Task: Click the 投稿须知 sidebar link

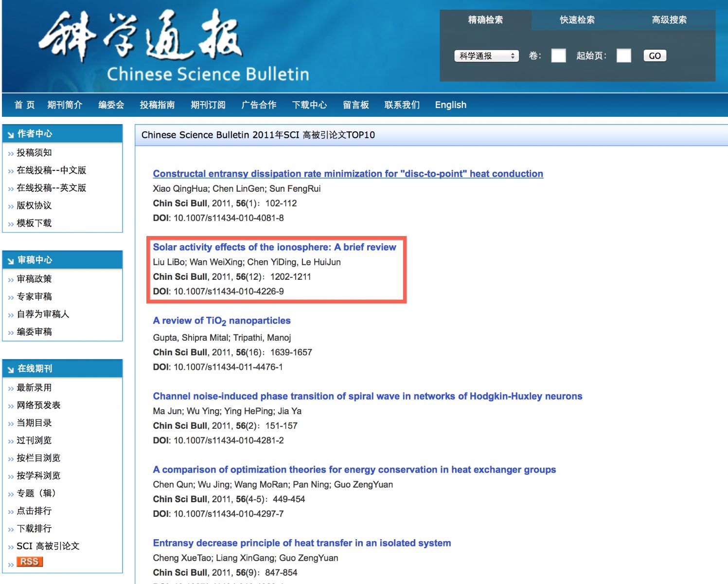Action: (34, 153)
